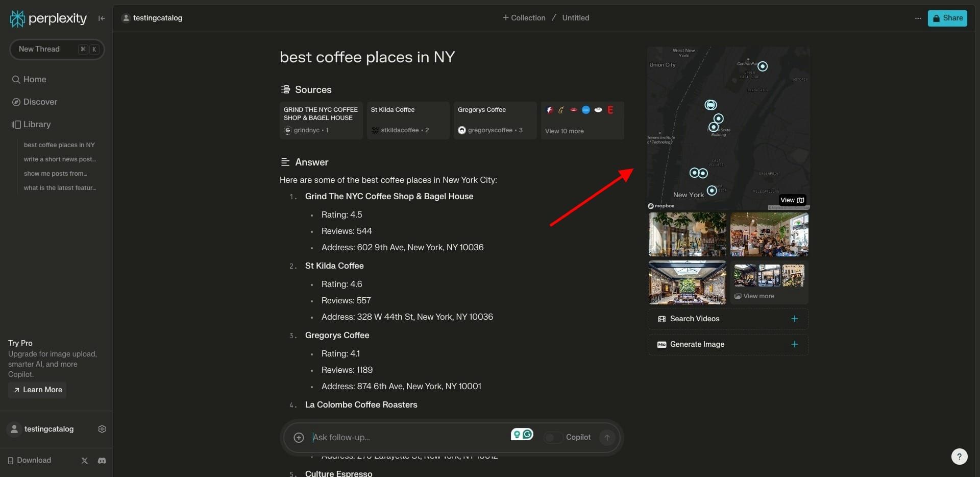
Task: Click the plus icon in the follow-up bar
Action: click(299, 437)
